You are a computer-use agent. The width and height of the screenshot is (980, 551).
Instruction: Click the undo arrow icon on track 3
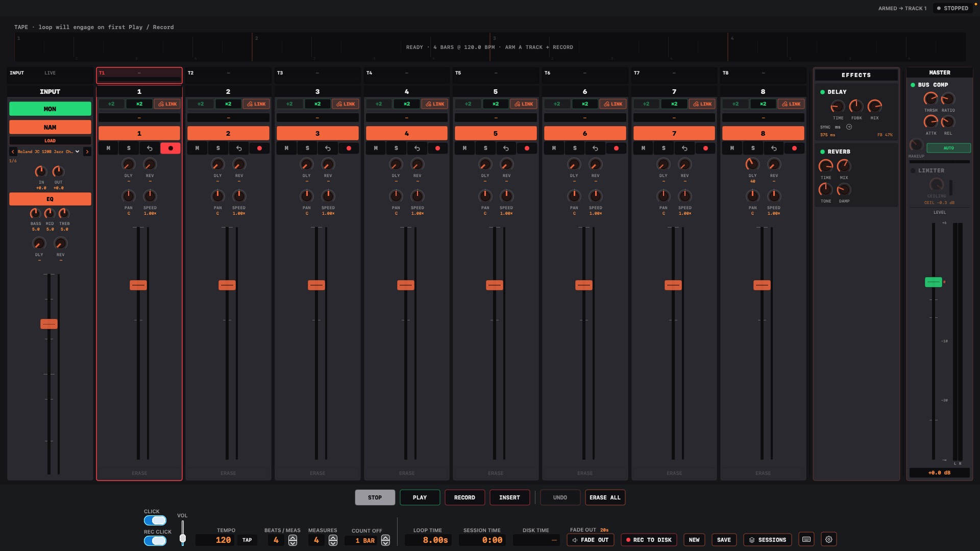[x=328, y=148]
